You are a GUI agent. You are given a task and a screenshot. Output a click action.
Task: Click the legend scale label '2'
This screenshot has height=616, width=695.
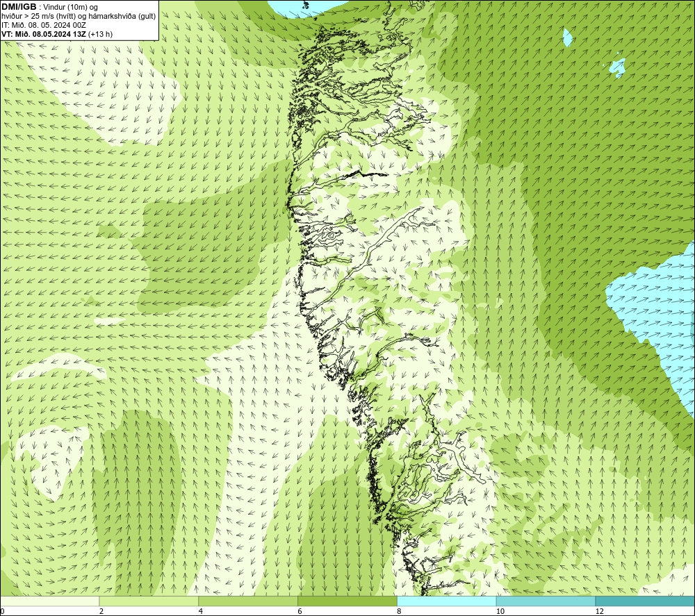pyautogui.click(x=101, y=611)
